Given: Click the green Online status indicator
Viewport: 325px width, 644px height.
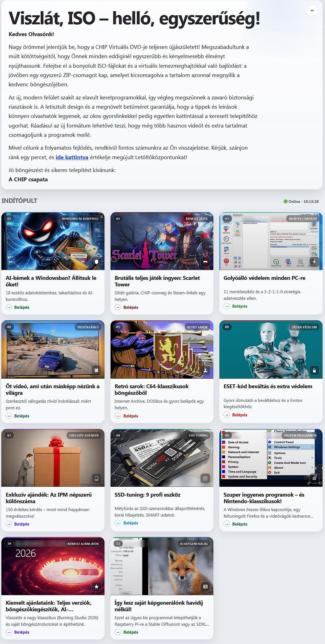Looking at the screenshot, I should click(285, 201).
